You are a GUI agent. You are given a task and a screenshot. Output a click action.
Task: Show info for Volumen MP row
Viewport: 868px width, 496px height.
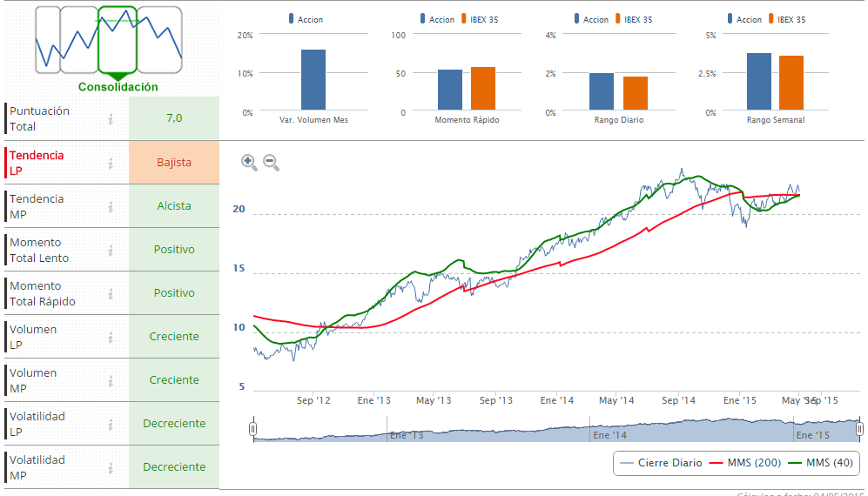pos(111,380)
